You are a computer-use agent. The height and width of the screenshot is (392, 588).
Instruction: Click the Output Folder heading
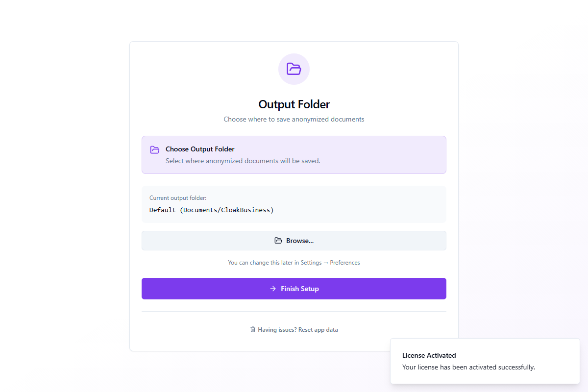click(294, 104)
